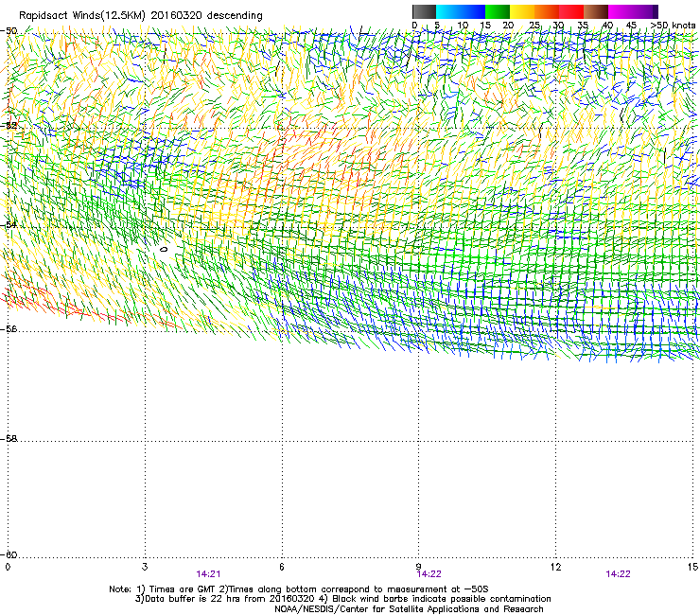Click the 'Rapidscat Winds(12.5KM)' title text

[x=82, y=16]
